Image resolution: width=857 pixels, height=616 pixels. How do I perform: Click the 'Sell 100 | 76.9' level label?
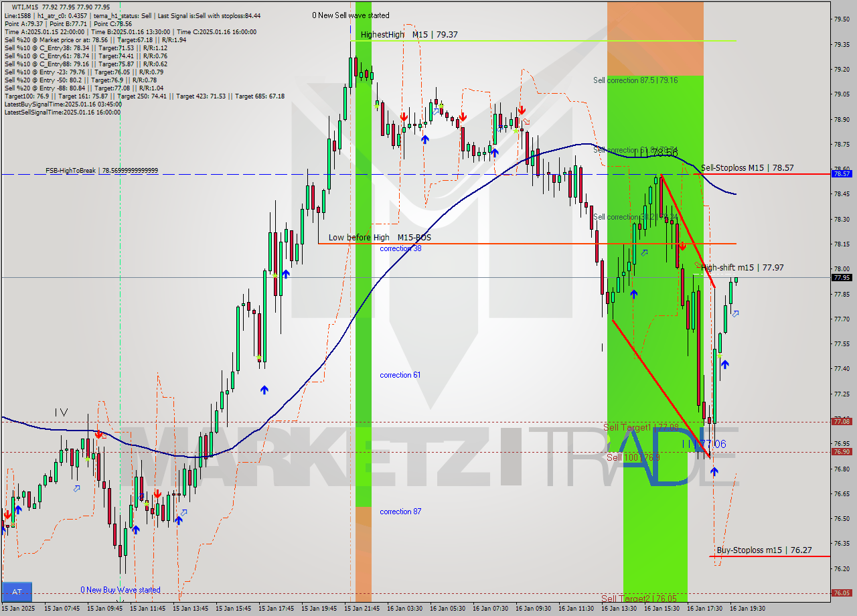(633, 457)
